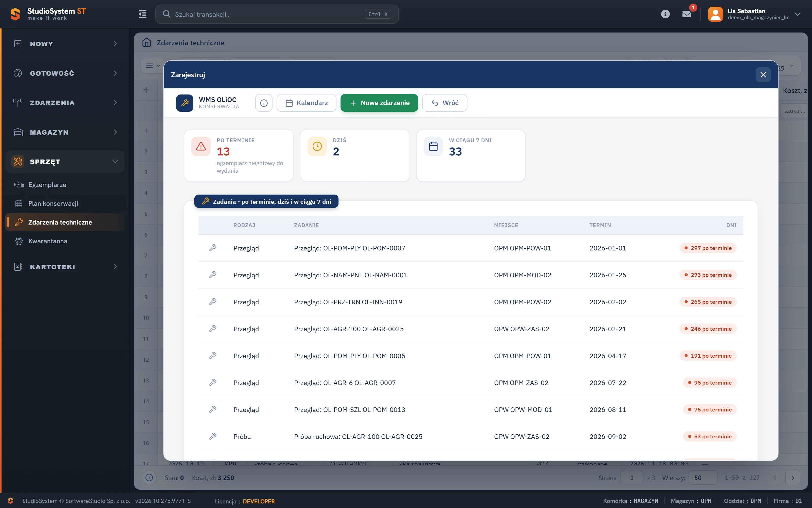This screenshot has width=812, height=508.
Task: Click the WMS OLiOC wrench icon
Action: coord(184,103)
